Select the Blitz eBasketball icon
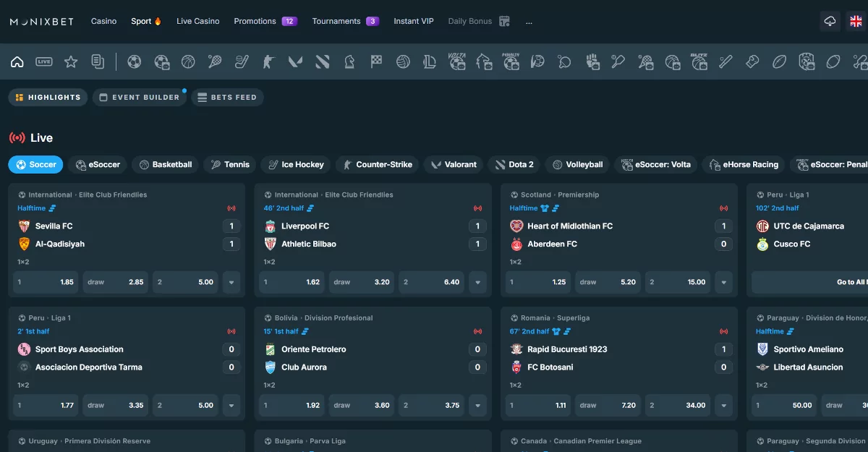 pyautogui.click(x=699, y=61)
